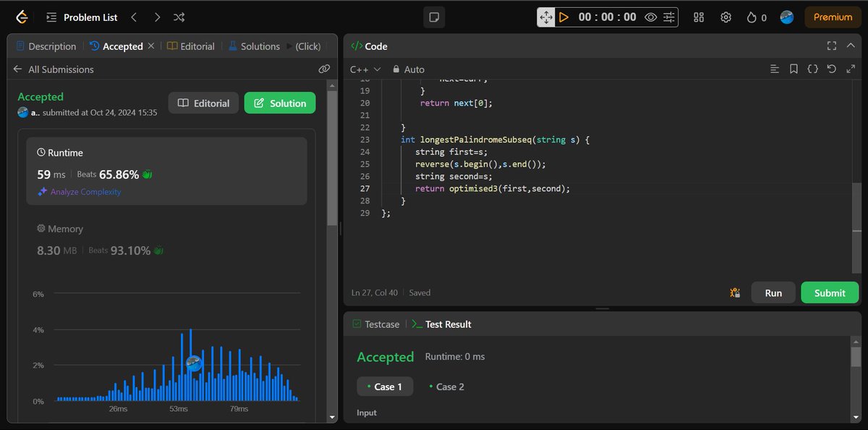
Task: Go back to All Submissions
Action: click(54, 69)
